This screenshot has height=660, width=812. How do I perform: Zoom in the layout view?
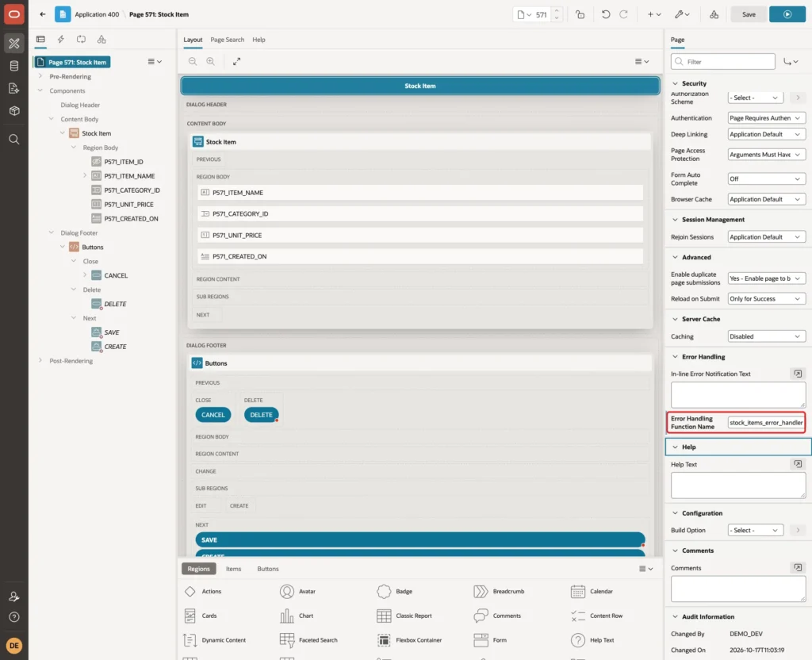click(x=211, y=61)
